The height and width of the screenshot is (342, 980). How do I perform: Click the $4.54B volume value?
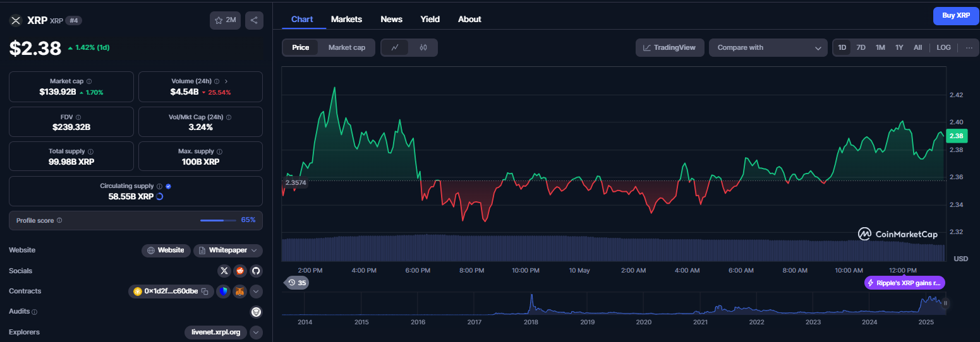pos(185,92)
